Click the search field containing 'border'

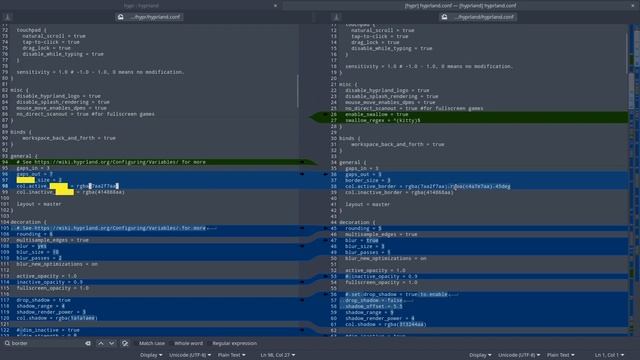point(48,344)
